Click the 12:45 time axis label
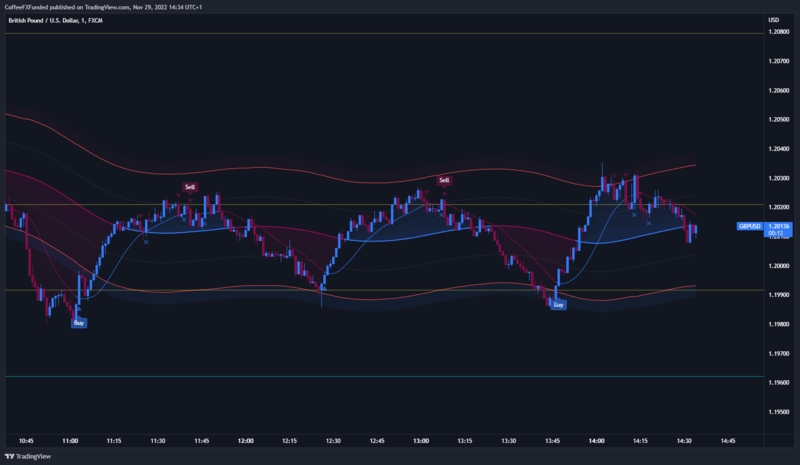Viewport: 800px width, 465px height. 377,441
